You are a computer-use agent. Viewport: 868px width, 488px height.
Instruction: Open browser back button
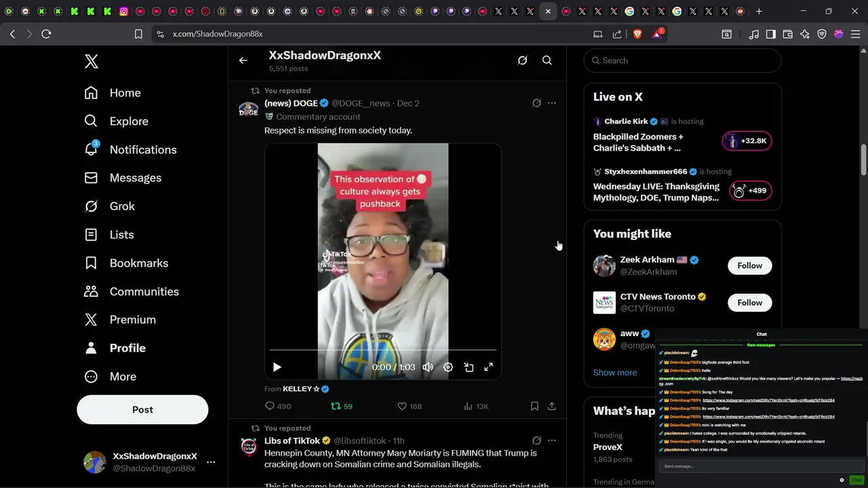pyautogui.click(x=13, y=34)
